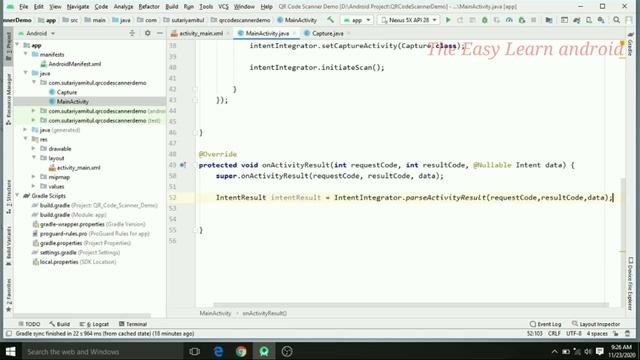This screenshot has height=360, width=640.
Task: Open Search Everywhere magnifier icon
Action: click(x=616, y=20)
